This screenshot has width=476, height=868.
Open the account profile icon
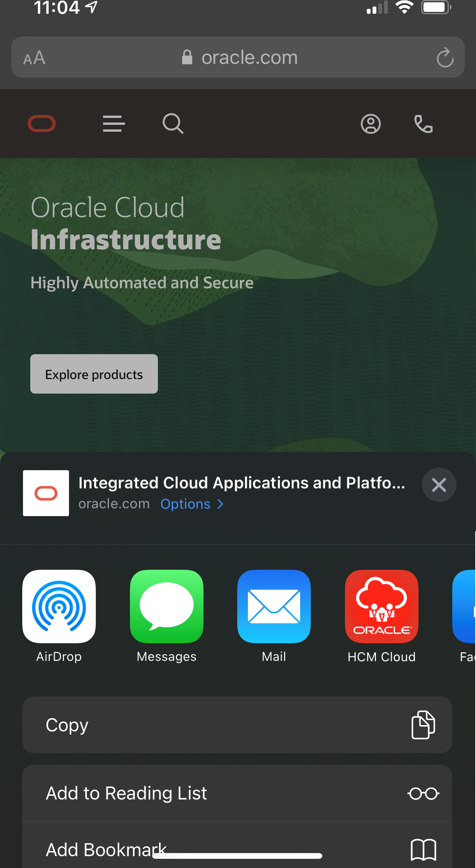pos(371,124)
